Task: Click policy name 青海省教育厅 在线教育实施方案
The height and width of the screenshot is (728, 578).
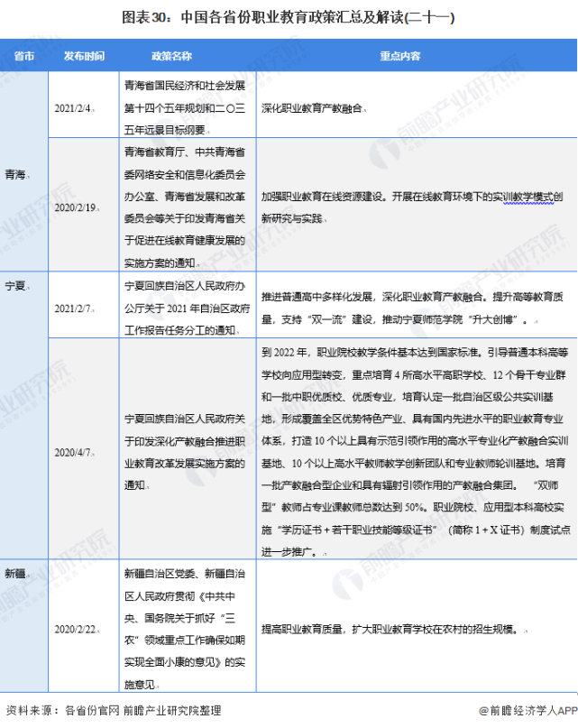Action: [184, 207]
